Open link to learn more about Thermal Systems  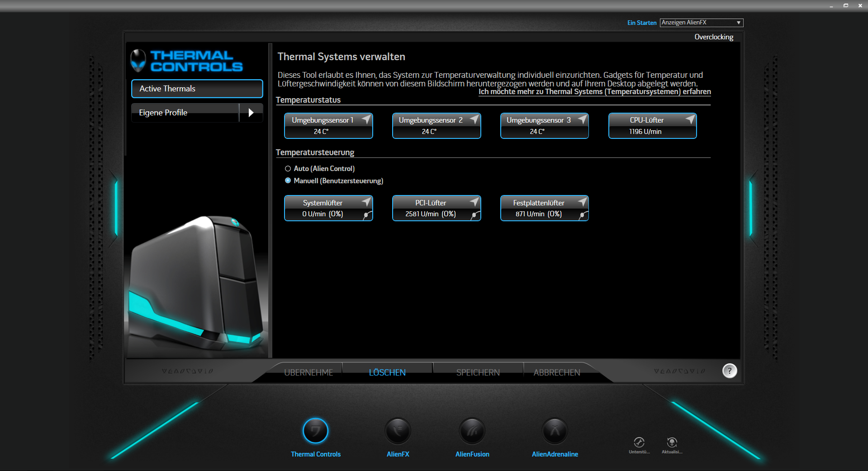click(595, 92)
